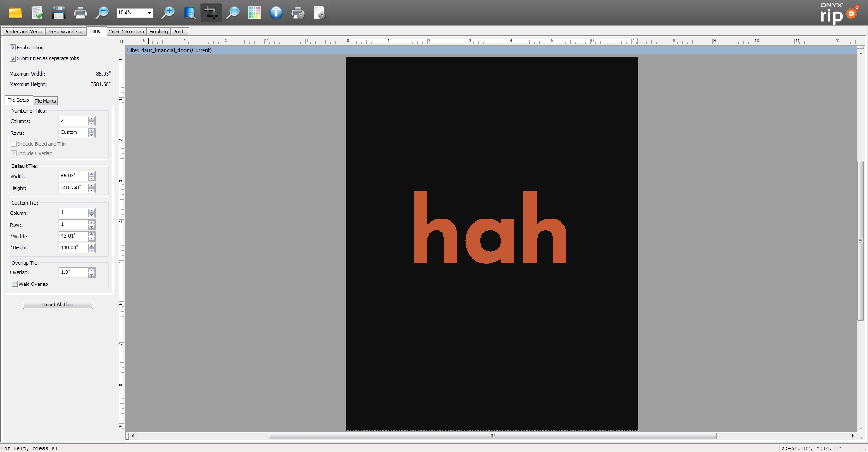
Task: Click the Maximum Height value 3581.68"
Action: [x=101, y=84]
